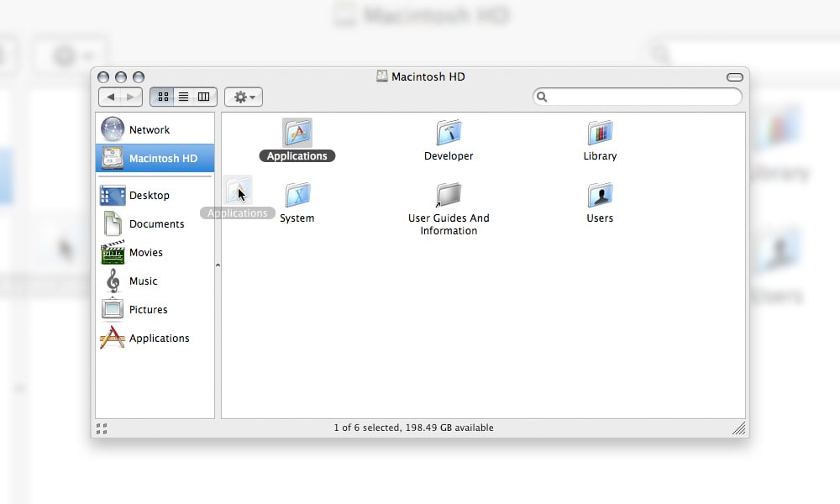Select the 'User Guides And Information' label
The width and height of the screenshot is (840, 504).
click(449, 224)
